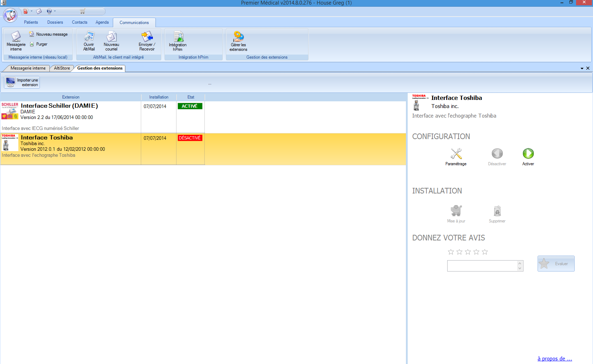Rate one star for the extension

click(x=451, y=252)
